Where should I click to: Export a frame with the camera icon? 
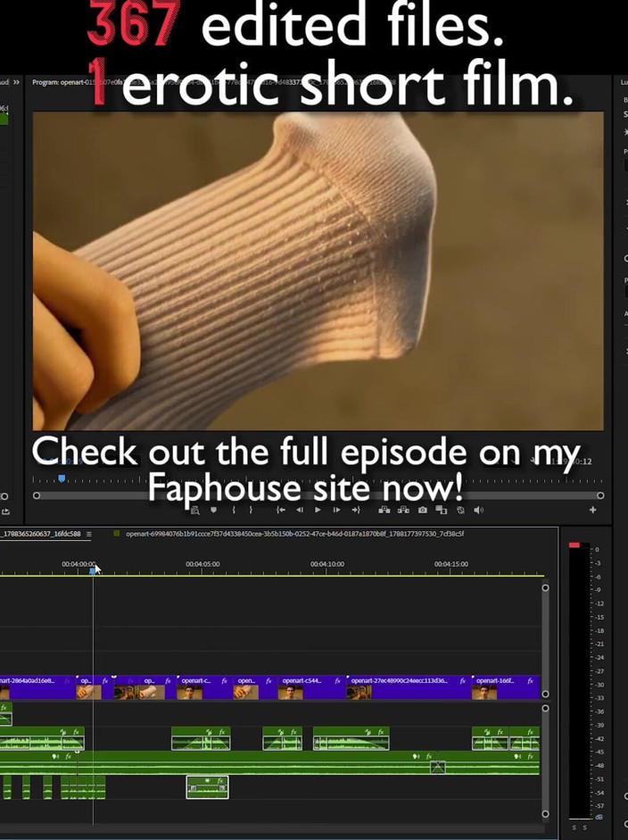click(423, 510)
